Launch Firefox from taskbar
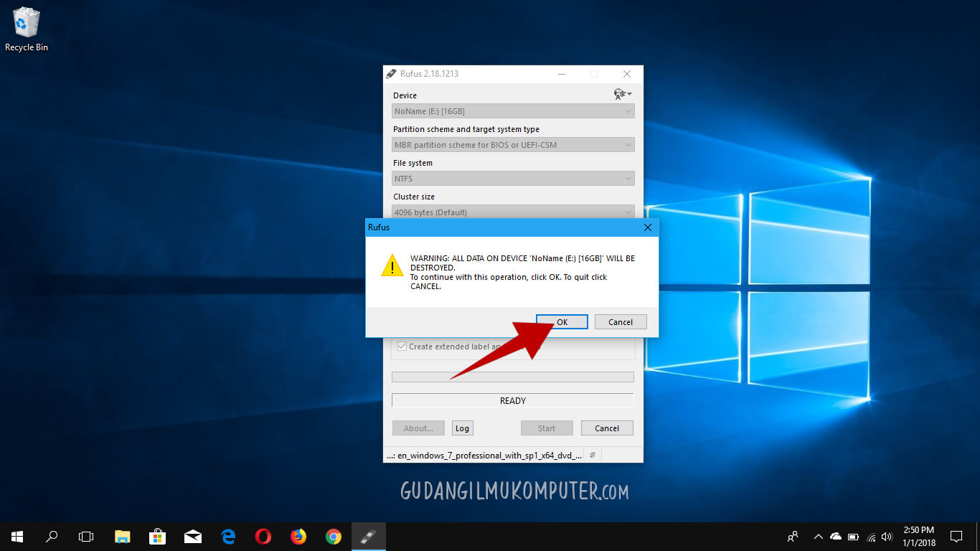The height and width of the screenshot is (551, 980). click(x=298, y=536)
